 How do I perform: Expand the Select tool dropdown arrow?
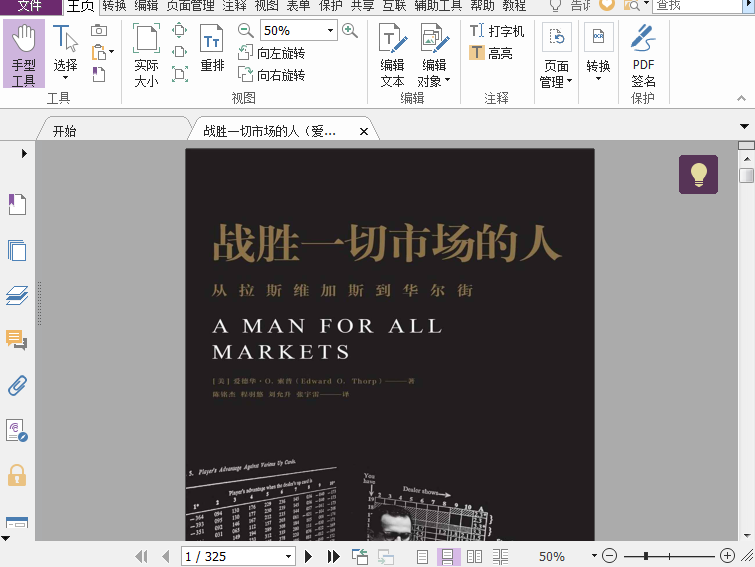(x=65, y=77)
